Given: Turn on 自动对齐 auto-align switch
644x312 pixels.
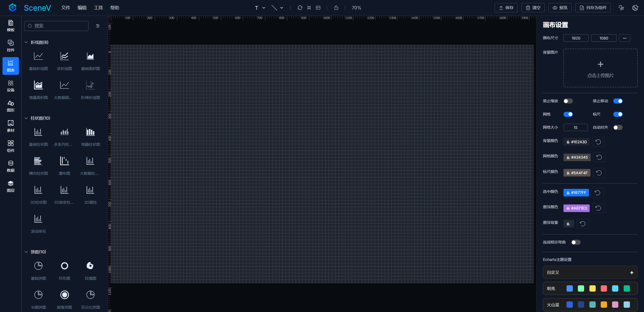Looking at the screenshot, I should point(618,127).
